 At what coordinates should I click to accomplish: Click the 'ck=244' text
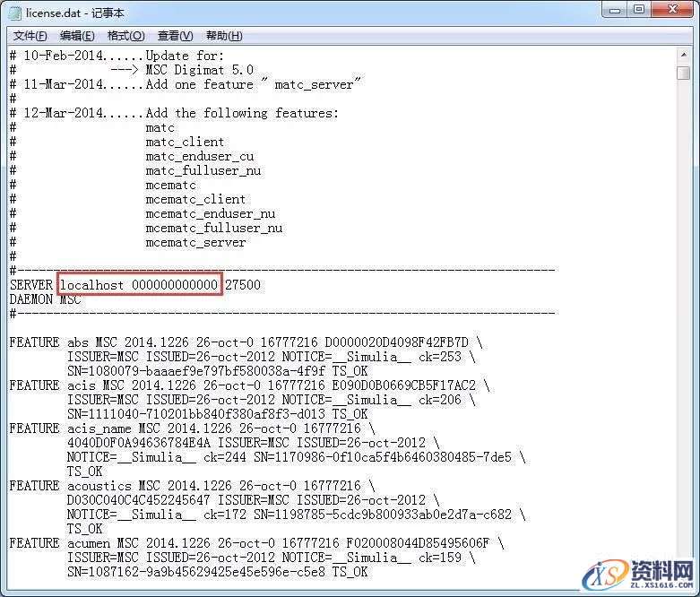pyautogui.click(x=225, y=457)
